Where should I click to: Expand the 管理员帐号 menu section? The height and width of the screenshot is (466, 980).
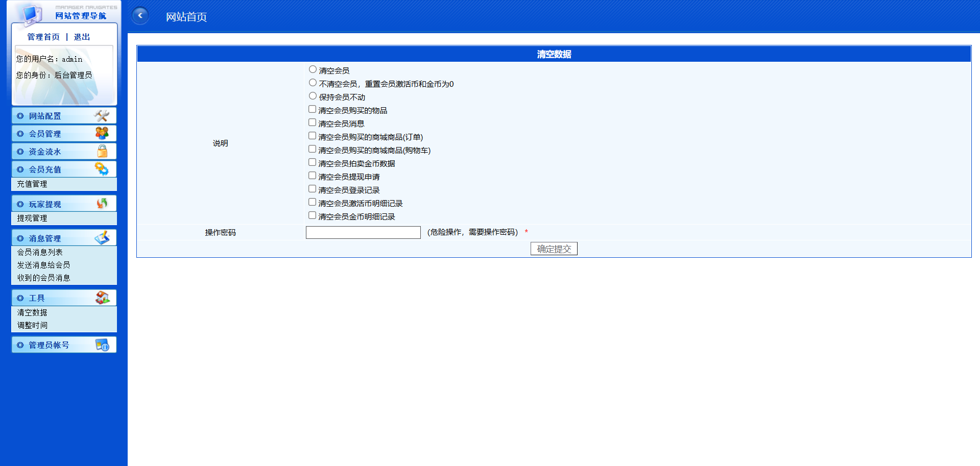coord(64,345)
